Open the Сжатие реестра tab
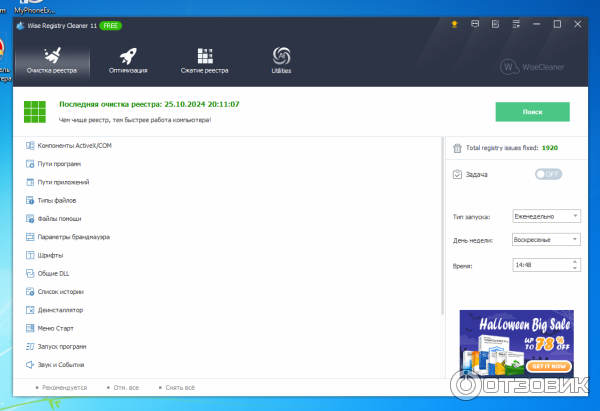This screenshot has height=411, width=600. coord(204,59)
